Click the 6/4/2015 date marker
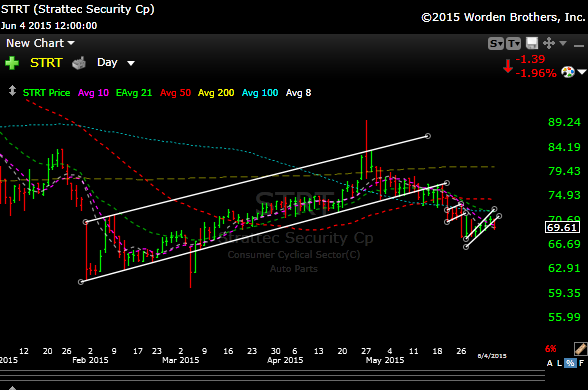588x390 pixels. pos(492,356)
